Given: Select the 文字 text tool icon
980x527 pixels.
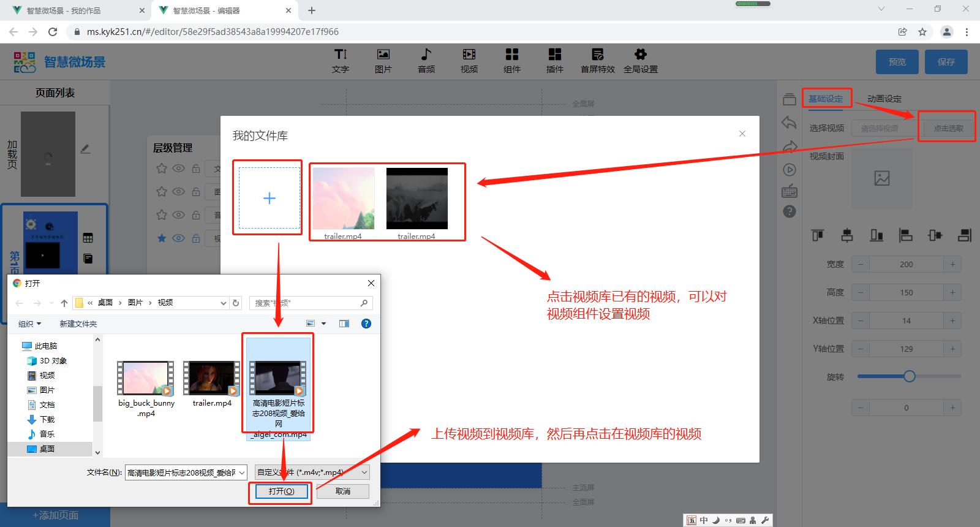Looking at the screenshot, I should click(x=341, y=61).
